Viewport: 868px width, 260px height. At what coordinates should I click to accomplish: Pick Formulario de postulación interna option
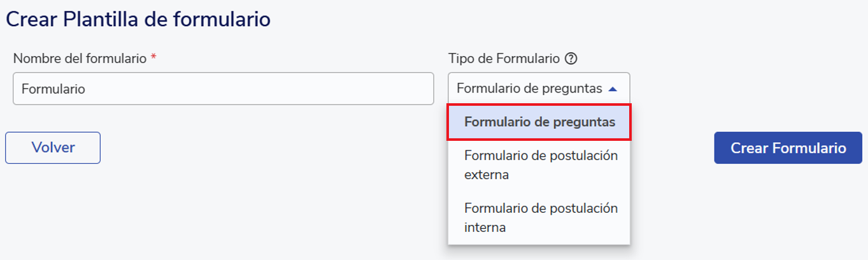[541, 208]
